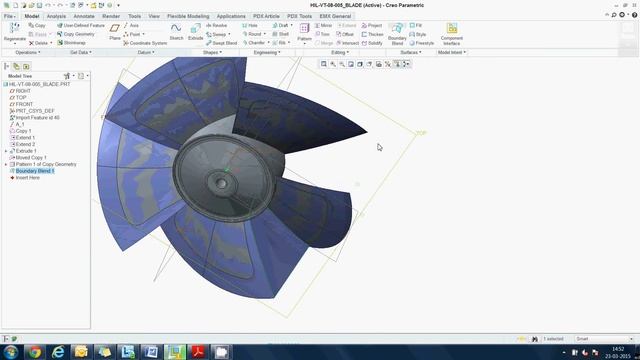Expand the Datum group dropdown
The image size is (640, 360).
(x=146, y=52)
